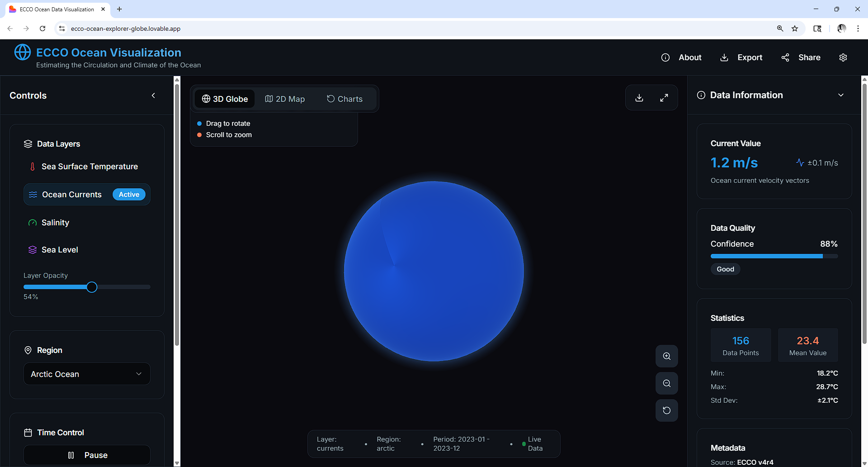Click the Data Layers stack icon

click(x=28, y=144)
